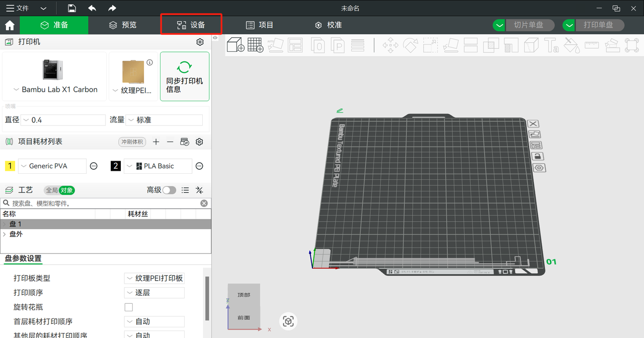Switch process scope to 全局
Screen dimensions: 644x338
[51, 190]
